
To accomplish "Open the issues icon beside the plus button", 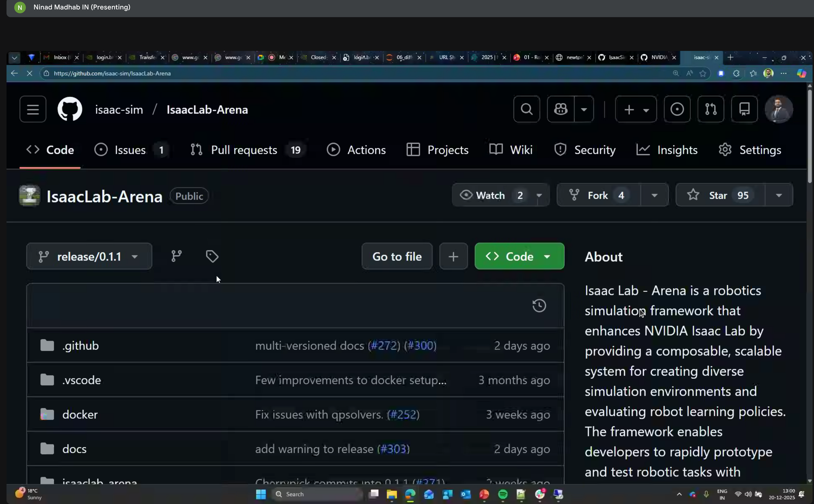I will (x=677, y=109).
